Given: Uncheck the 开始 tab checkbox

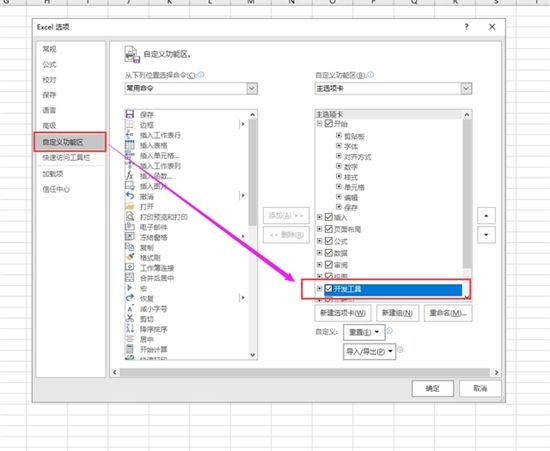Looking at the screenshot, I should [x=329, y=123].
